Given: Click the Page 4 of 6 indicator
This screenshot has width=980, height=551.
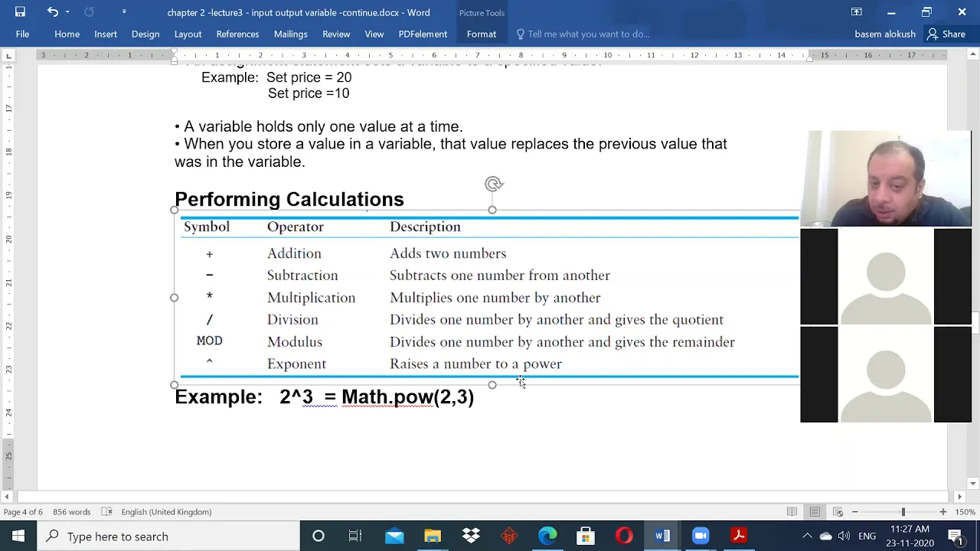Looking at the screenshot, I should pos(23,512).
